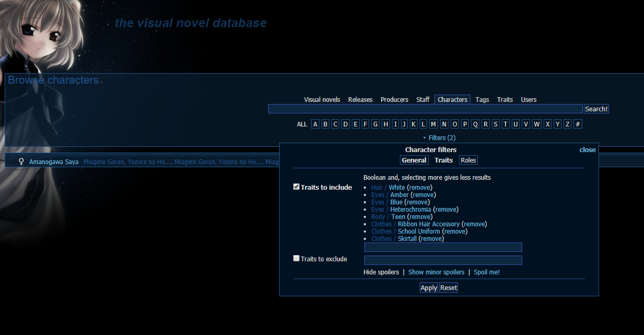Viewport: 644px width, 335px height.
Task: Select letter Z in alphabet filter
Action: point(568,124)
